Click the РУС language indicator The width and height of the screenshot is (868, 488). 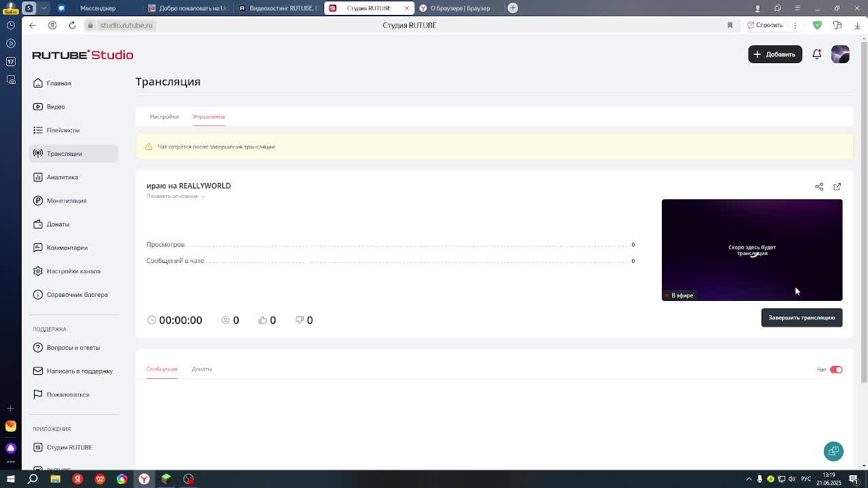pyautogui.click(x=806, y=479)
